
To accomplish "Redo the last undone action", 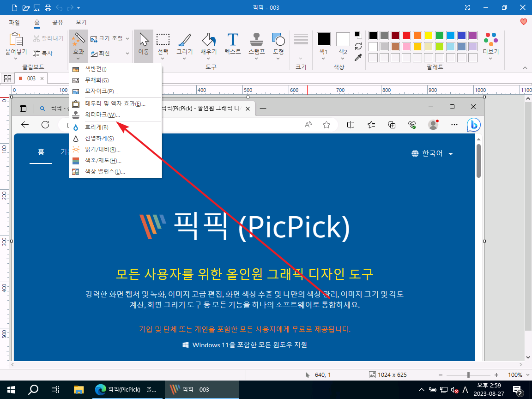I will [x=70, y=7].
